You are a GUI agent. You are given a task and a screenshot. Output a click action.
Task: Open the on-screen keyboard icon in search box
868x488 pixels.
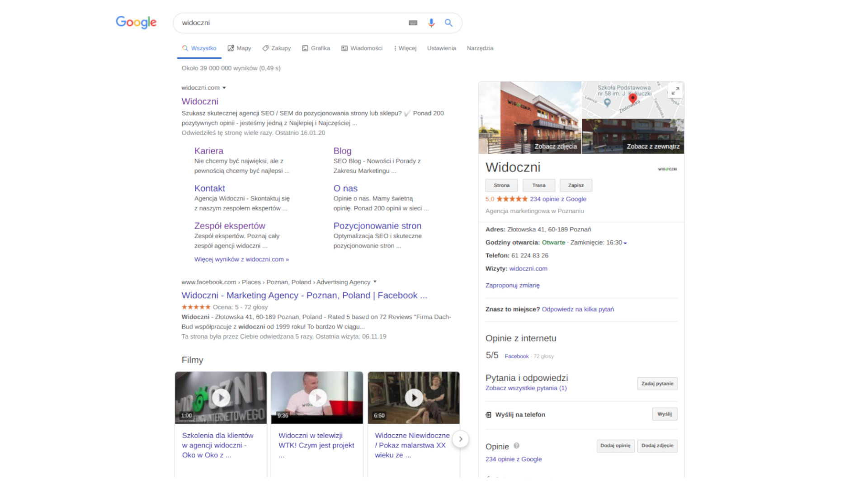(x=413, y=23)
